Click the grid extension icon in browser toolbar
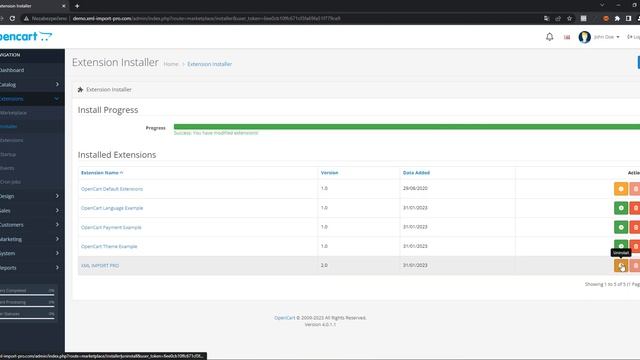 click(584, 18)
